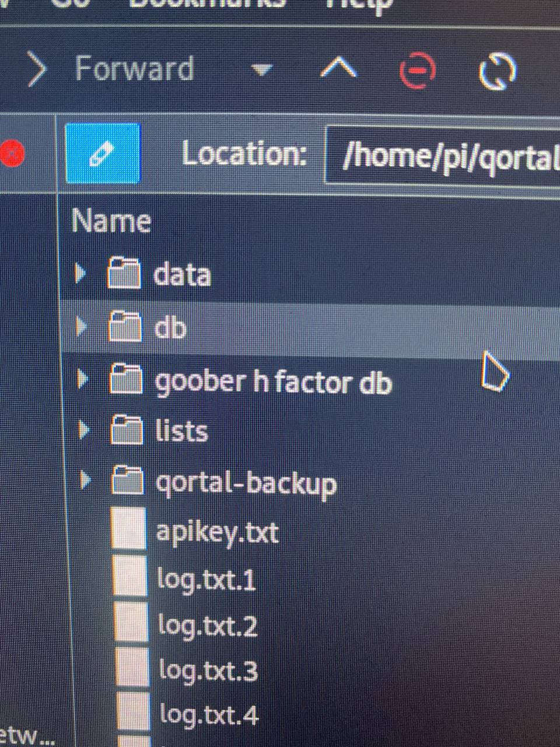Go up to the parent folder
Viewport: 560px width, 747px height.
click(x=339, y=69)
